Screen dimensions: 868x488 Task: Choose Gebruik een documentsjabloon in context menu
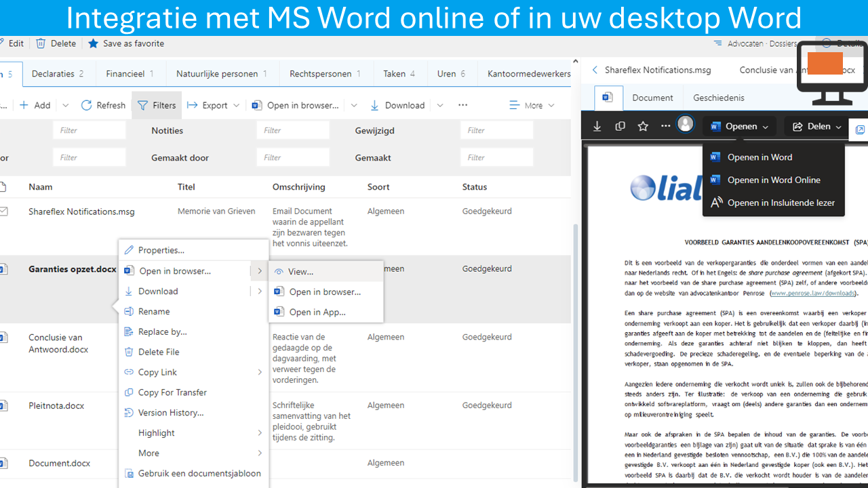point(194,474)
